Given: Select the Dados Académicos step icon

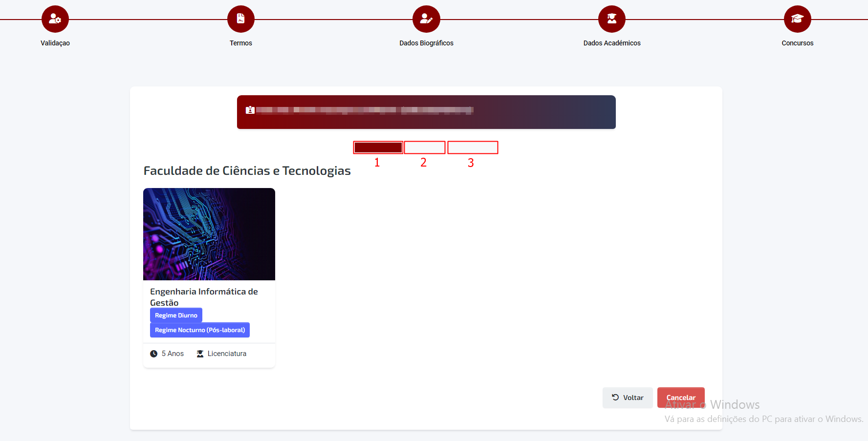Looking at the screenshot, I should (x=612, y=19).
